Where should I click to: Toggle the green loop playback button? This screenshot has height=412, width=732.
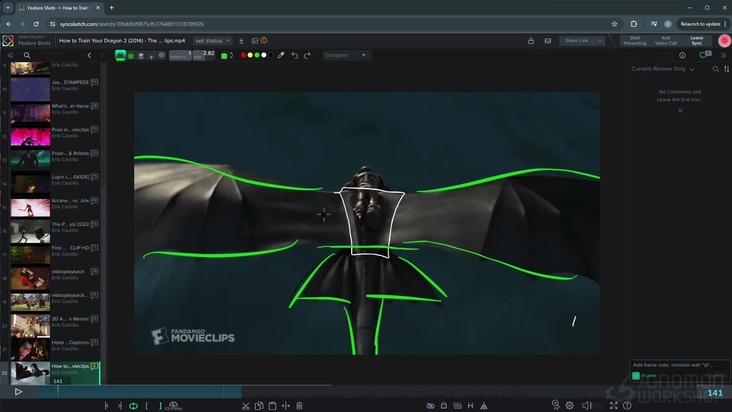pyautogui.click(x=134, y=406)
